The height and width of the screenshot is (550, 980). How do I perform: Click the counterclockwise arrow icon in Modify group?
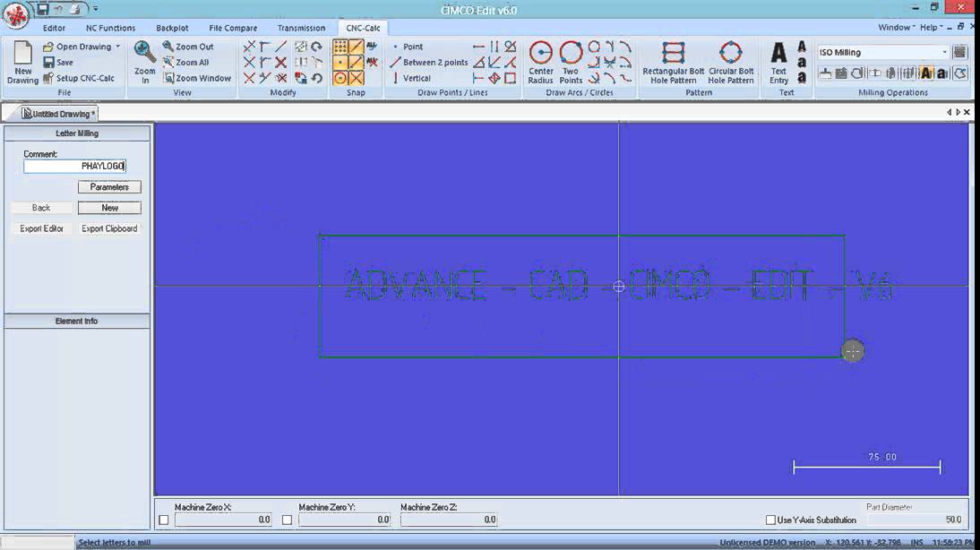tap(317, 78)
